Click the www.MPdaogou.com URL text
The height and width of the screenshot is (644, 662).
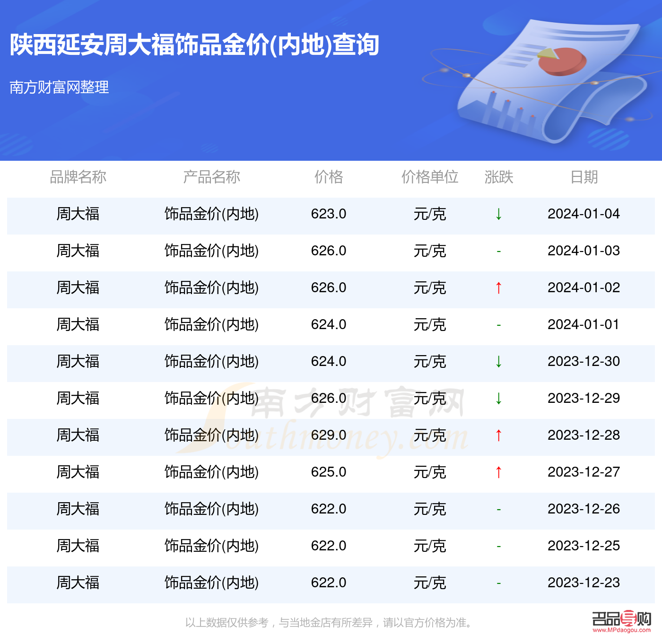tap(621, 630)
